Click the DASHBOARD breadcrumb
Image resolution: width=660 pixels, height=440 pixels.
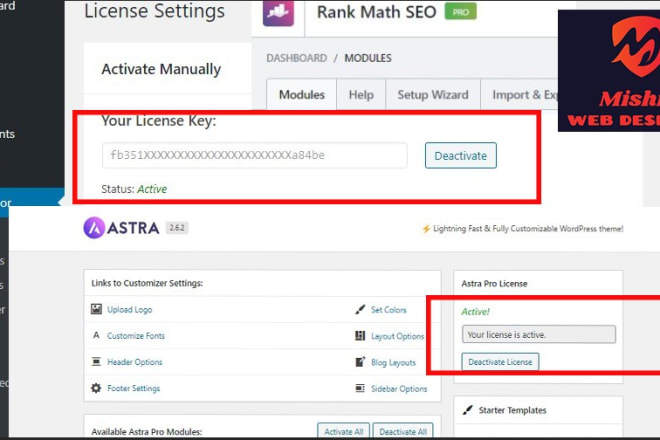tap(296, 58)
